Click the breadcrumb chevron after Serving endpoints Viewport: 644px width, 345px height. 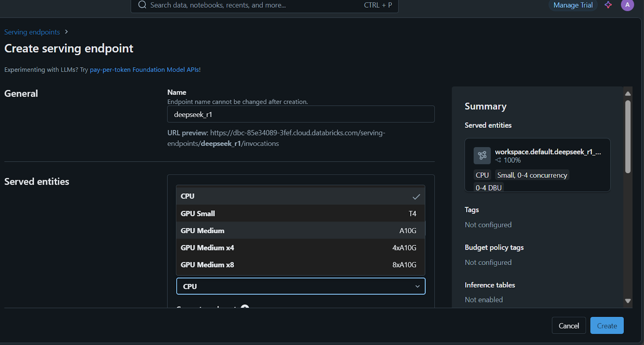(66, 32)
